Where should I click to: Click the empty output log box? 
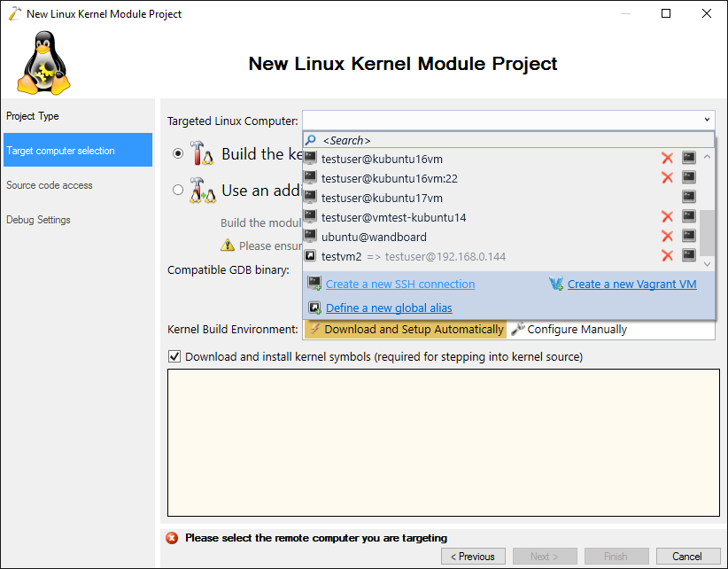(x=444, y=442)
